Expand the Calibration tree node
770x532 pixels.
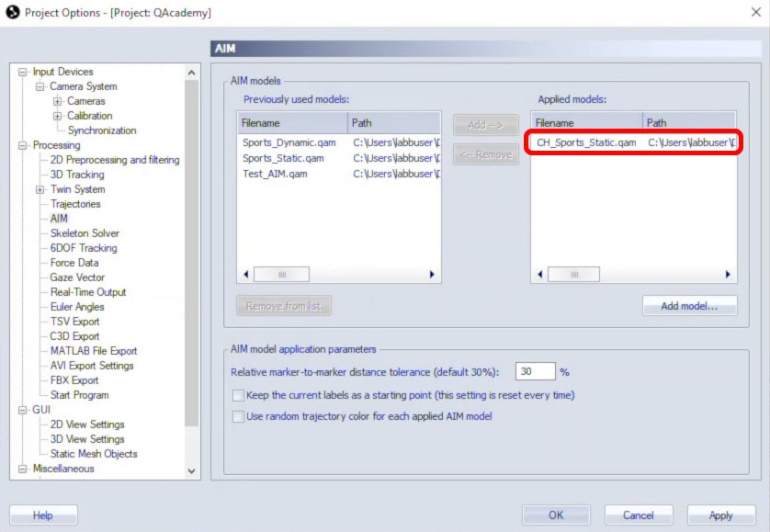tap(57, 116)
